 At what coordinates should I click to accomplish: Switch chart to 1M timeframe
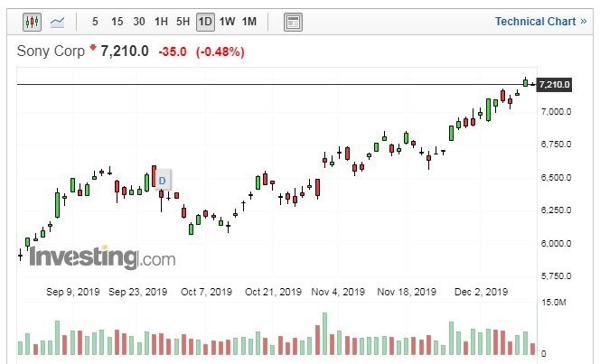[249, 22]
